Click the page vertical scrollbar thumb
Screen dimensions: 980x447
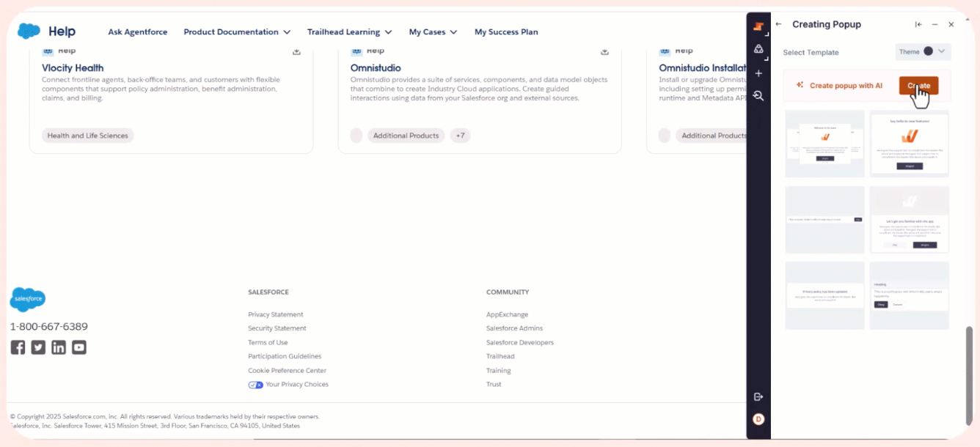pos(968,375)
